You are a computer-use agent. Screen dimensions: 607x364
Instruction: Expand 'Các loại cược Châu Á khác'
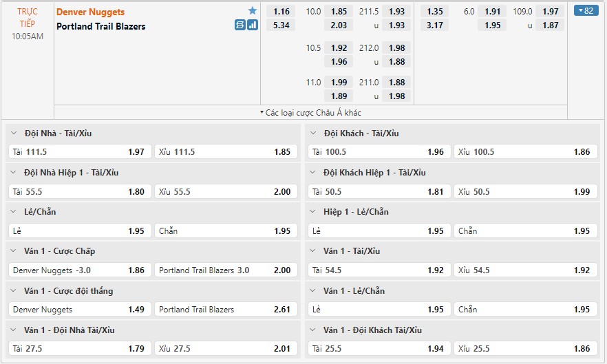click(x=310, y=112)
